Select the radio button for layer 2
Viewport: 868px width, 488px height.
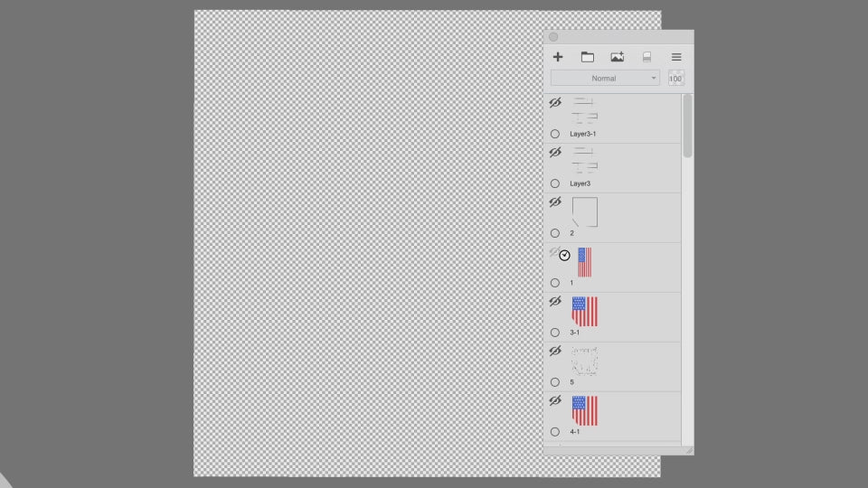coord(555,233)
